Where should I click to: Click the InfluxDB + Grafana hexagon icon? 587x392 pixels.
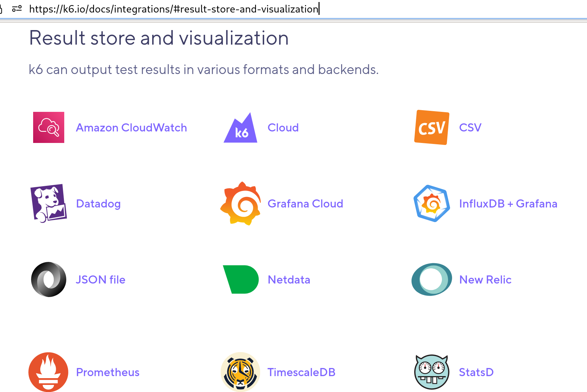coord(431,203)
